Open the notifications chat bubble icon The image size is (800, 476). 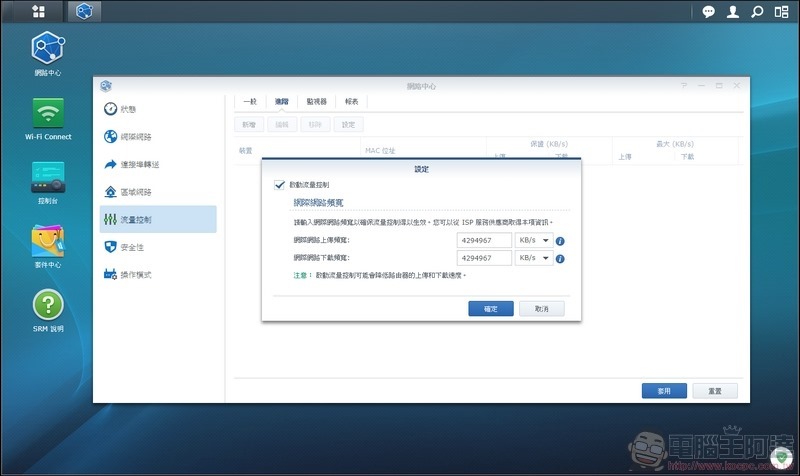[x=708, y=12]
